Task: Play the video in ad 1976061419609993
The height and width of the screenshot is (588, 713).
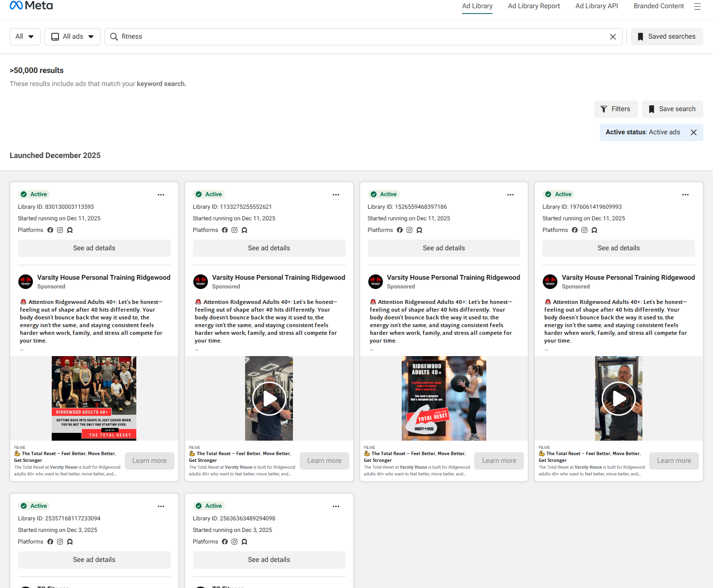Action: click(x=618, y=399)
